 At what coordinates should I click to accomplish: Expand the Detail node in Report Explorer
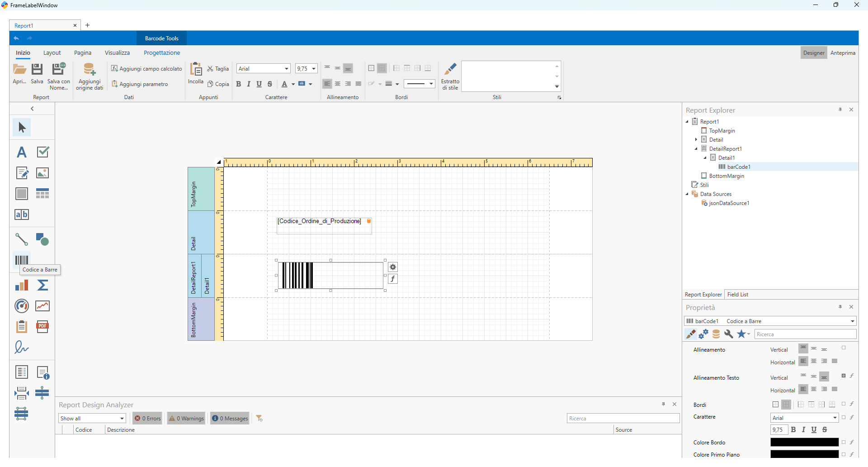[x=696, y=140]
